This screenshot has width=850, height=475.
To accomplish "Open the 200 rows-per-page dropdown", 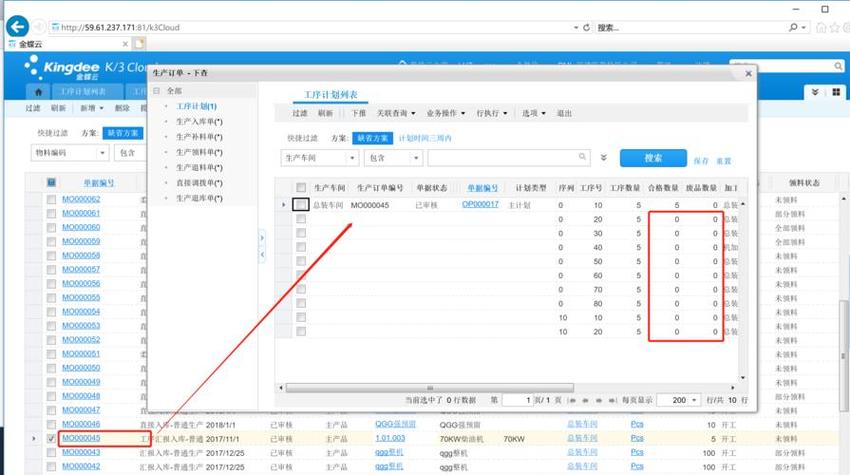I will (x=694, y=400).
